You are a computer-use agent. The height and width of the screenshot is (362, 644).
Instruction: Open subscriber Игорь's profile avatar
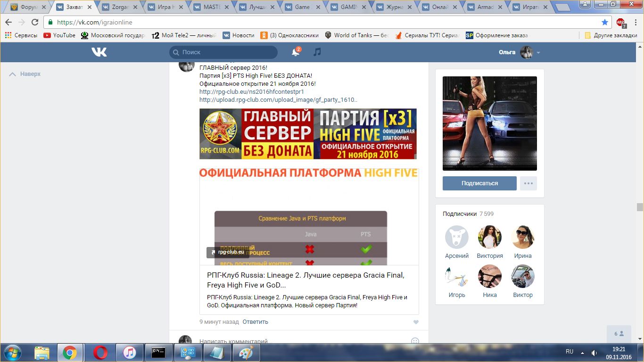457,276
